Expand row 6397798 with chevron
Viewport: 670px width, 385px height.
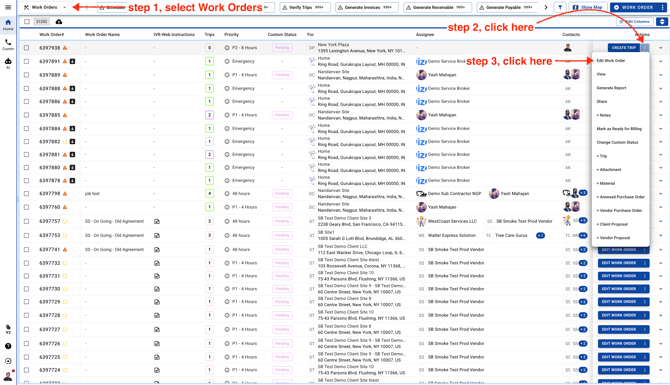[x=661, y=194]
